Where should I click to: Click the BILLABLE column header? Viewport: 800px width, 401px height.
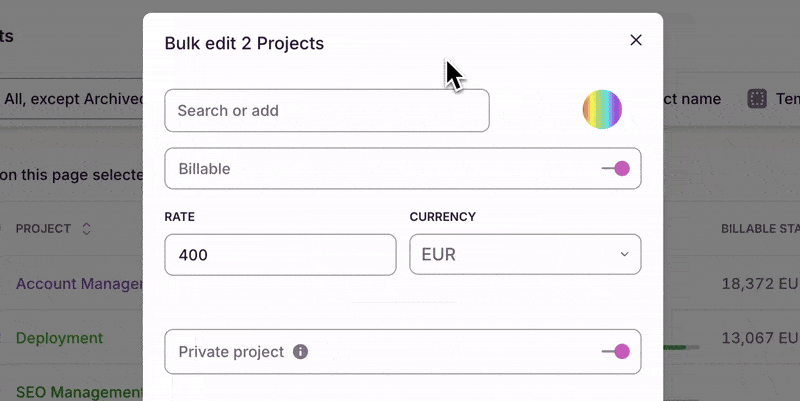click(x=760, y=229)
